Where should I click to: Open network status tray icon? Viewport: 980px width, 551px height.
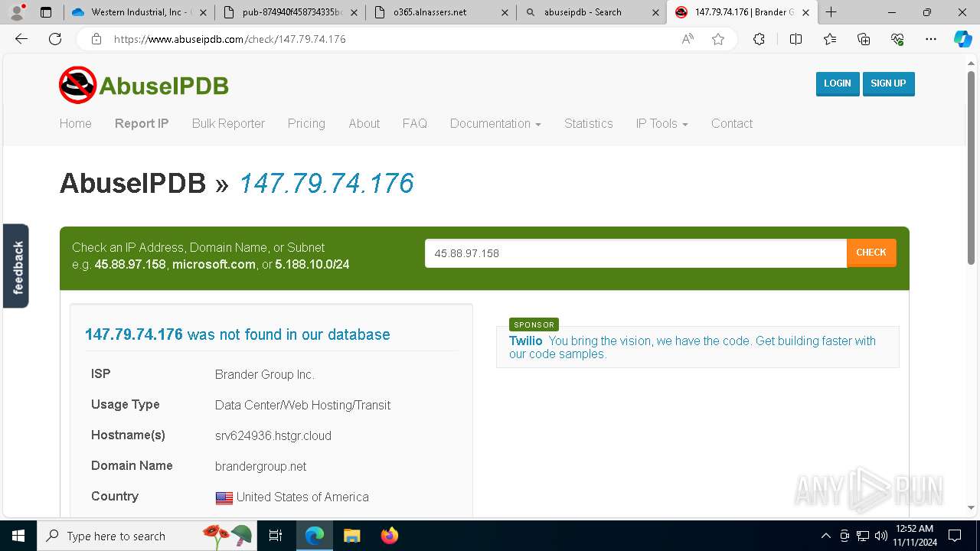point(863,536)
